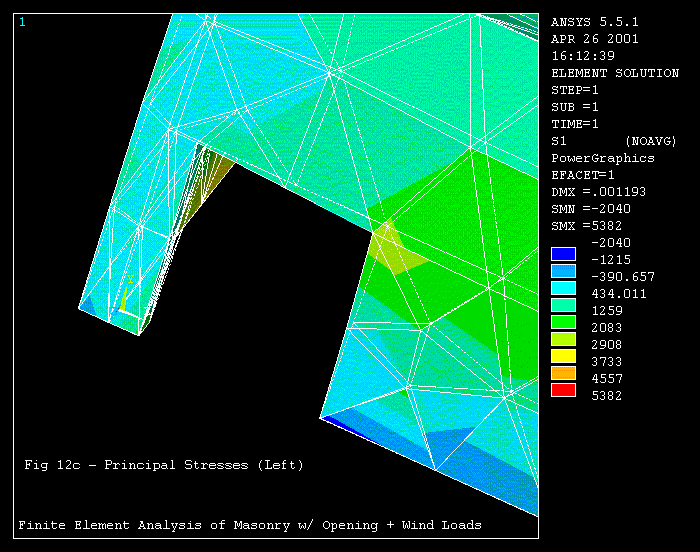
Task: Click the window number 1 marker
Action: [22, 21]
